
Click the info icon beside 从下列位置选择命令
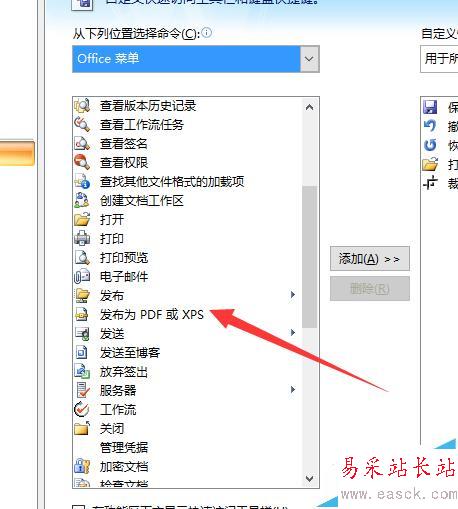207,33
